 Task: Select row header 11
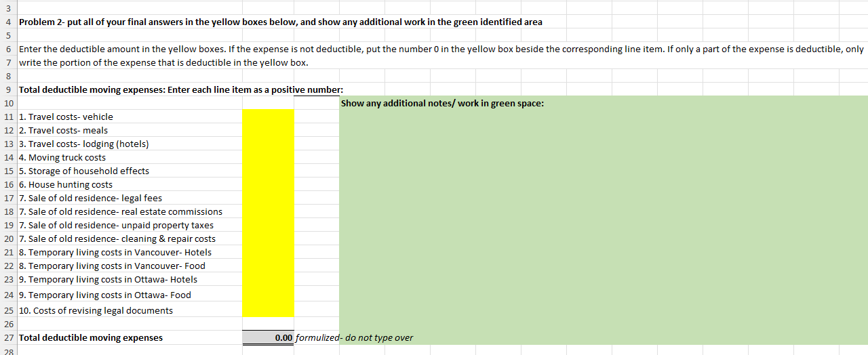coord(8,117)
